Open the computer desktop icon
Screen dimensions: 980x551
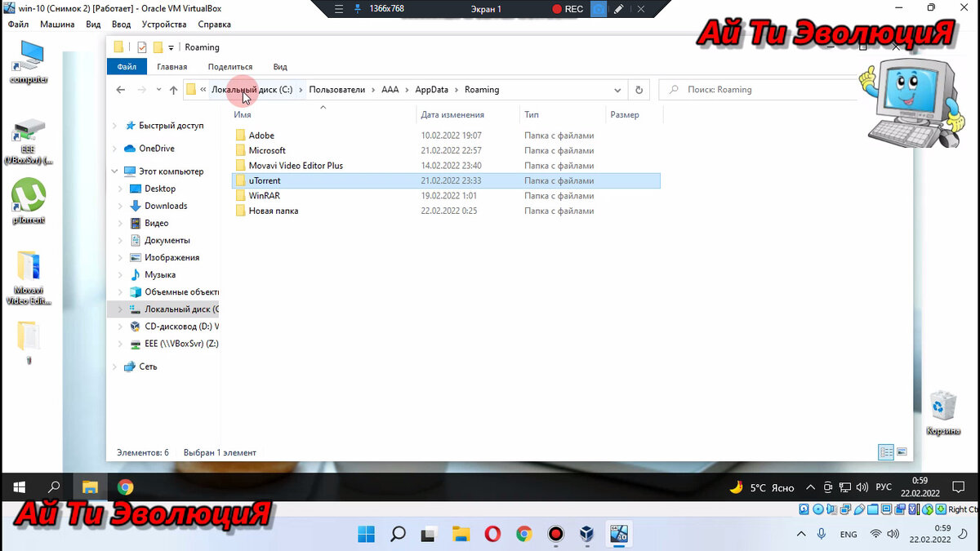30,61
